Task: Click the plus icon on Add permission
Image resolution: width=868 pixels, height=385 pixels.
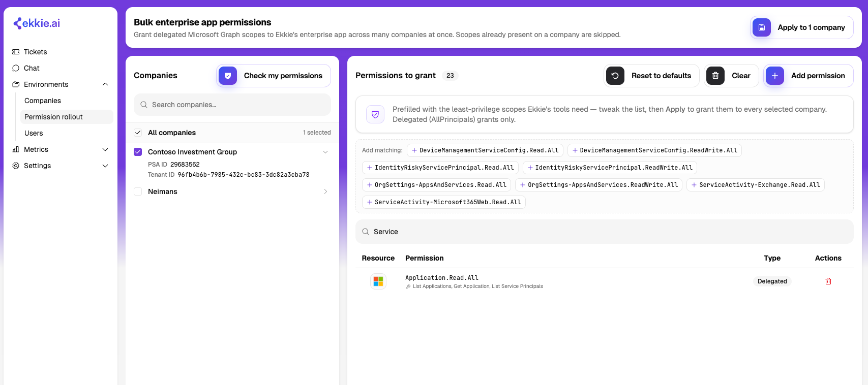Action: tap(775, 76)
